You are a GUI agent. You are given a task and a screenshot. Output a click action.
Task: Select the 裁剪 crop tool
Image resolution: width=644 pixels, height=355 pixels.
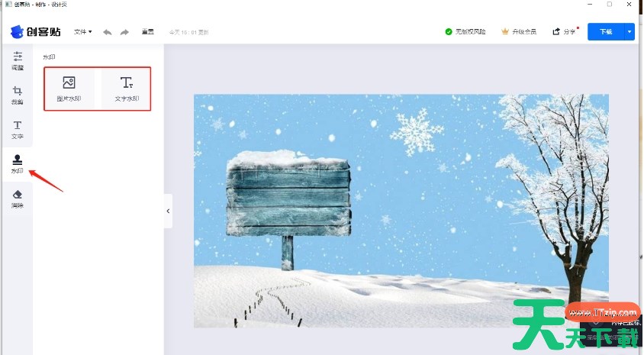[18, 95]
